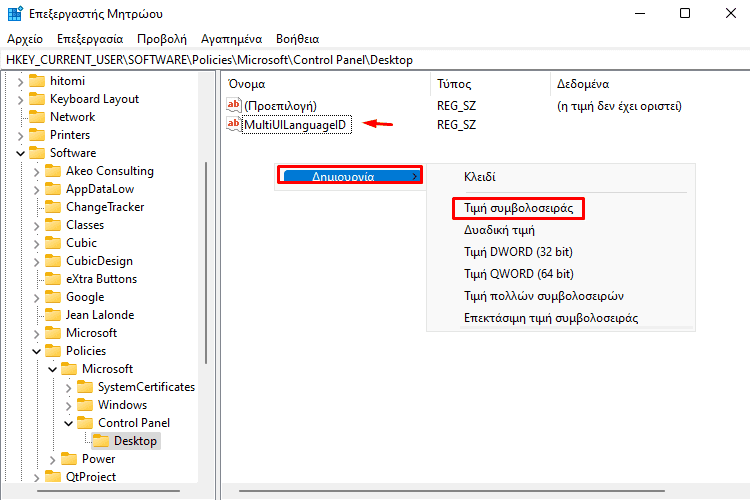This screenshot has width=750, height=500.
Task: Expand the SystemCertificates key
Action: coord(68,388)
